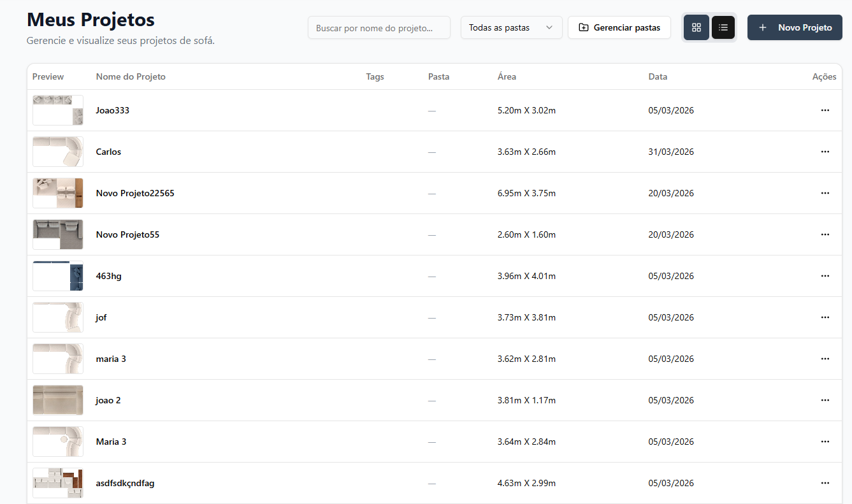This screenshot has width=852, height=504.
Task: Click the Ações column header
Action: pyautogui.click(x=825, y=76)
